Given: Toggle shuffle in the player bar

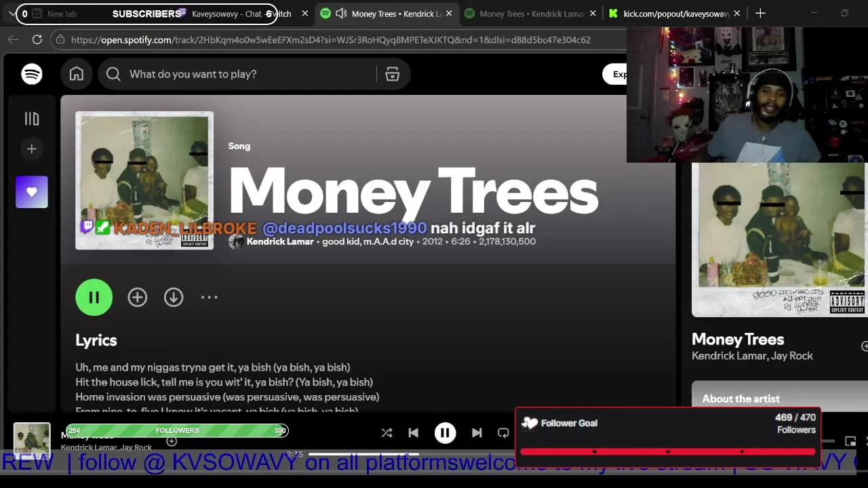Looking at the screenshot, I should [x=387, y=432].
